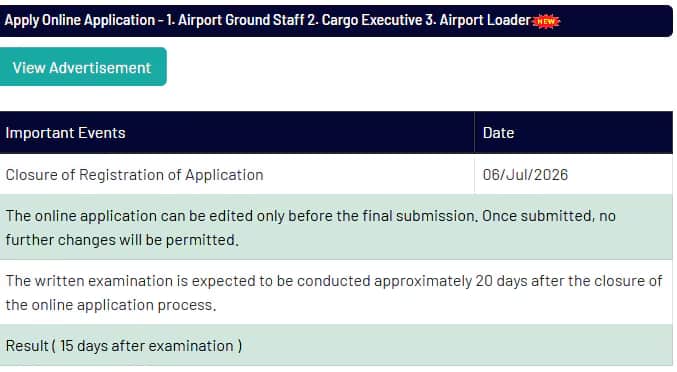Click the online application editing notice row
The height and width of the screenshot is (372, 677).
pyautogui.click(x=336, y=227)
